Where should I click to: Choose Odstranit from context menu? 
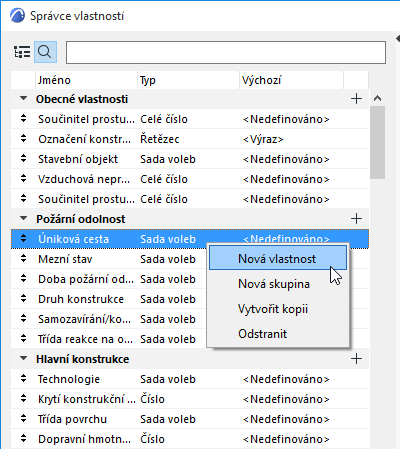point(262,334)
